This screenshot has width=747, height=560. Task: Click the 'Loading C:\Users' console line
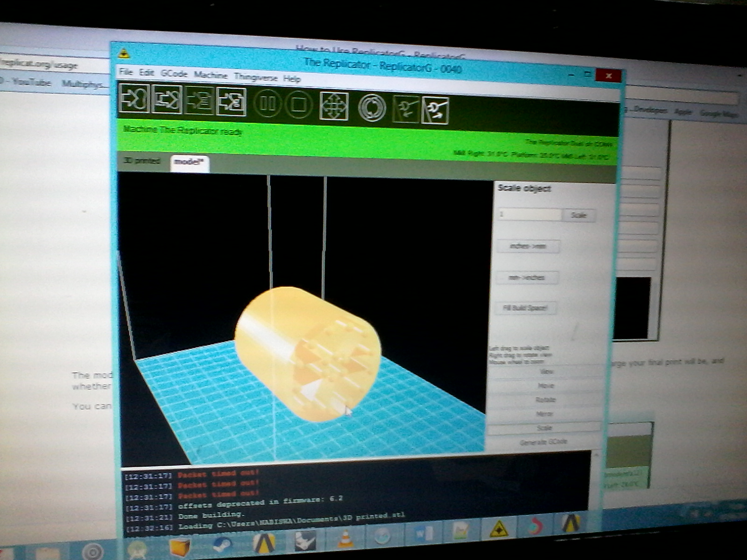[x=291, y=521]
